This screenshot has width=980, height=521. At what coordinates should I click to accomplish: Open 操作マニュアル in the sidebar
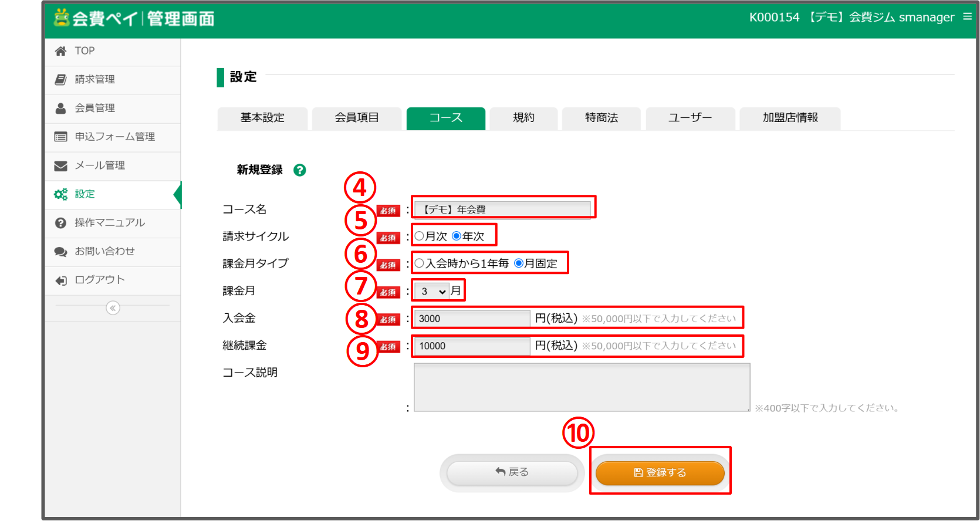click(x=113, y=223)
